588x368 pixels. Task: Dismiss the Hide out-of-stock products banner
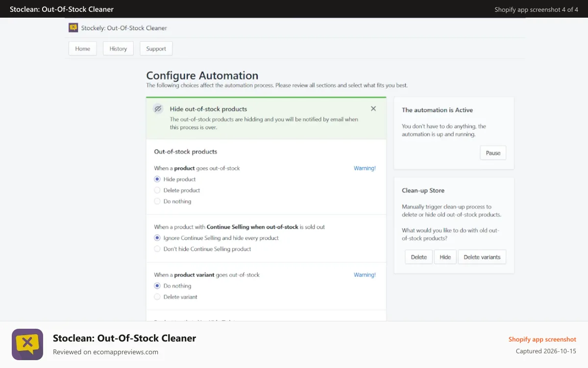pos(373,109)
